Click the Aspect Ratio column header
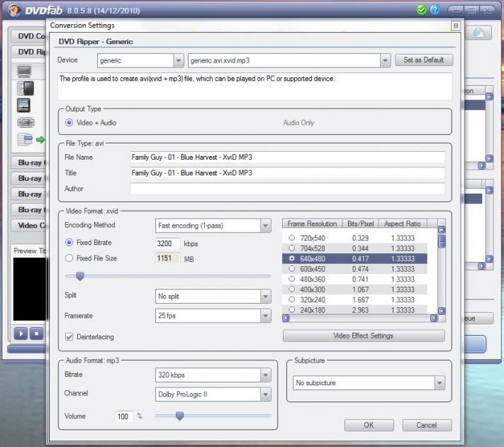This screenshot has height=447, width=504. [403, 223]
